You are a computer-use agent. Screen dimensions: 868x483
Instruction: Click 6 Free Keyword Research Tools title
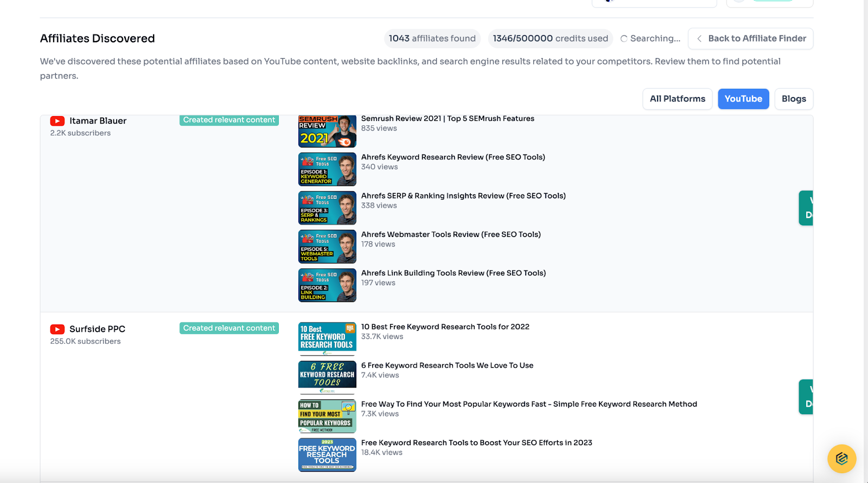coord(447,365)
